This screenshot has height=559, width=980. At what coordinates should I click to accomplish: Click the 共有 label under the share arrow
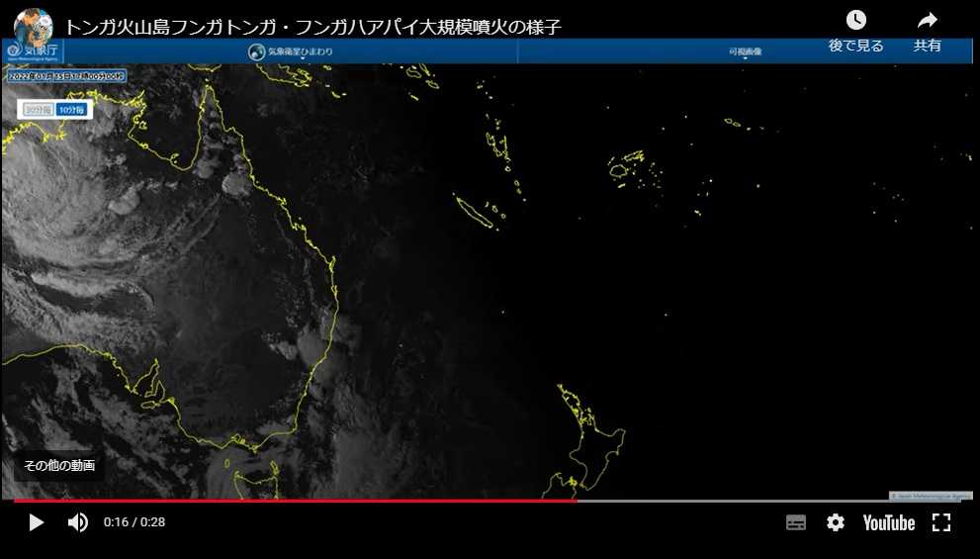click(928, 46)
